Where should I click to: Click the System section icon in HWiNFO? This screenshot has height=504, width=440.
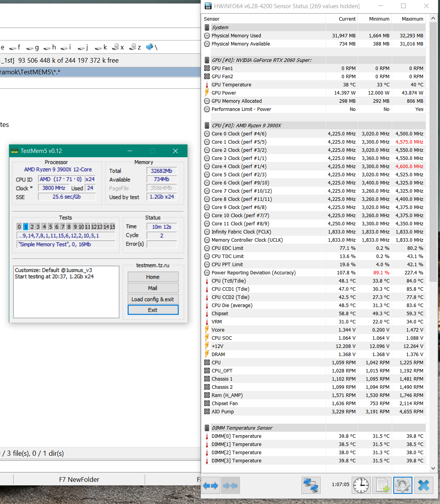tap(207, 28)
